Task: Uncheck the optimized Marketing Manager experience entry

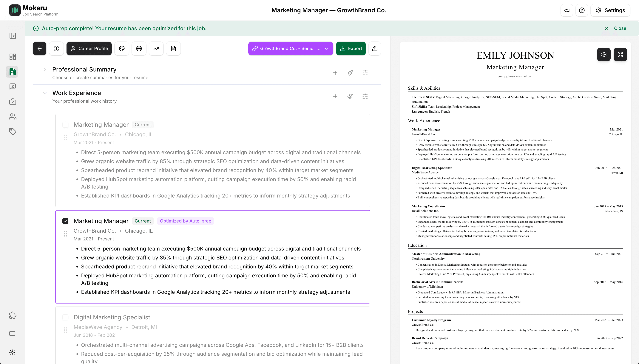Action: [x=65, y=221]
